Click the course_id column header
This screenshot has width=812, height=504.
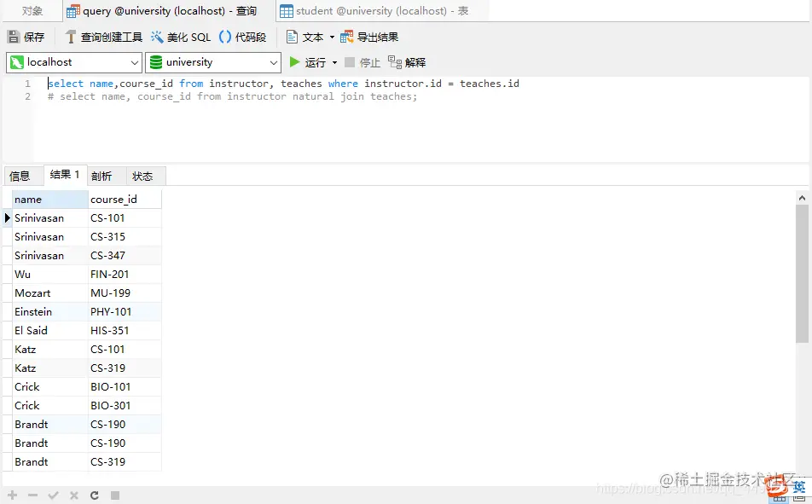[x=125, y=200]
